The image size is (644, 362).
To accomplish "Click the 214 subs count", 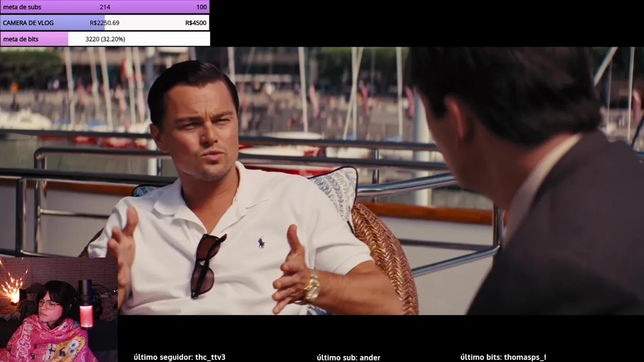I will (x=105, y=7).
